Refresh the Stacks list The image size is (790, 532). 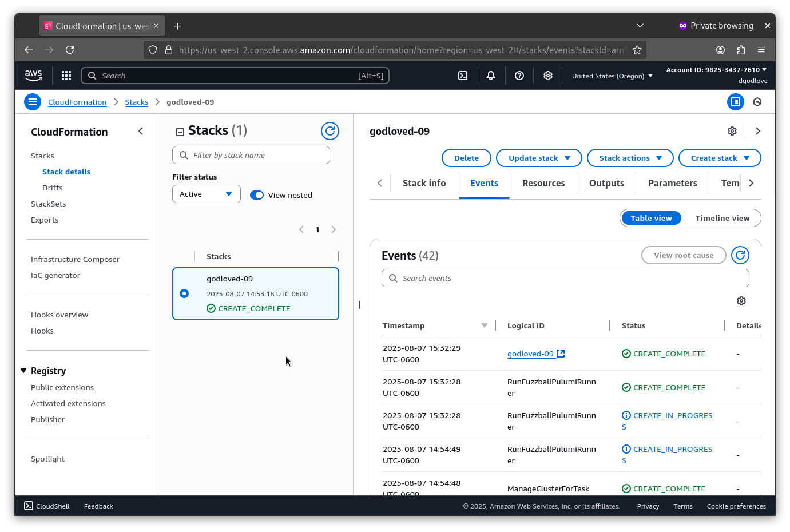[x=330, y=130]
